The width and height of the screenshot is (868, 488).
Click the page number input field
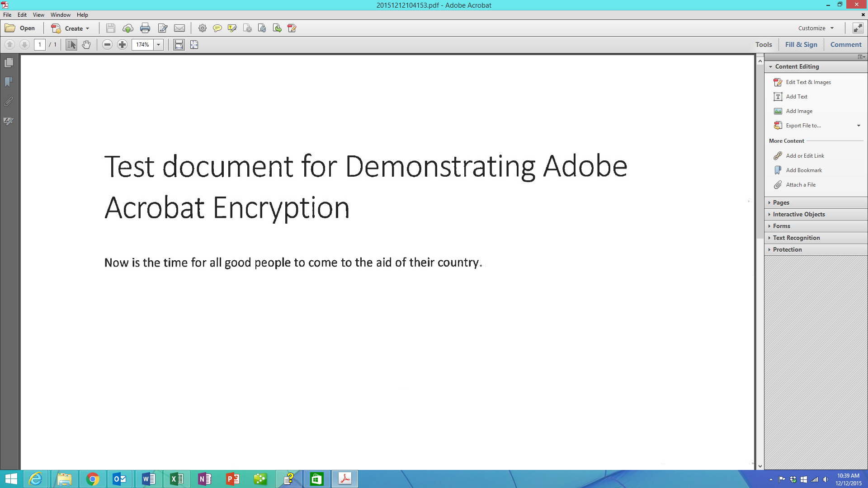click(40, 44)
